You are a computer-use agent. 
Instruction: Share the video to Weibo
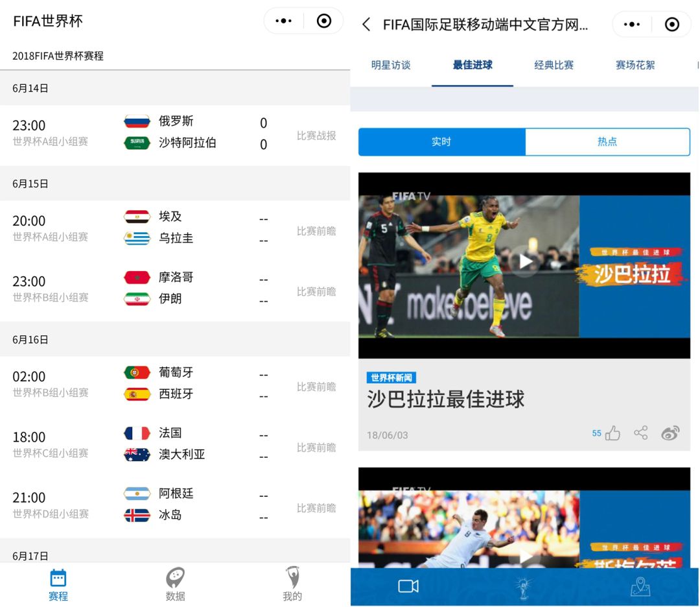tap(670, 433)
